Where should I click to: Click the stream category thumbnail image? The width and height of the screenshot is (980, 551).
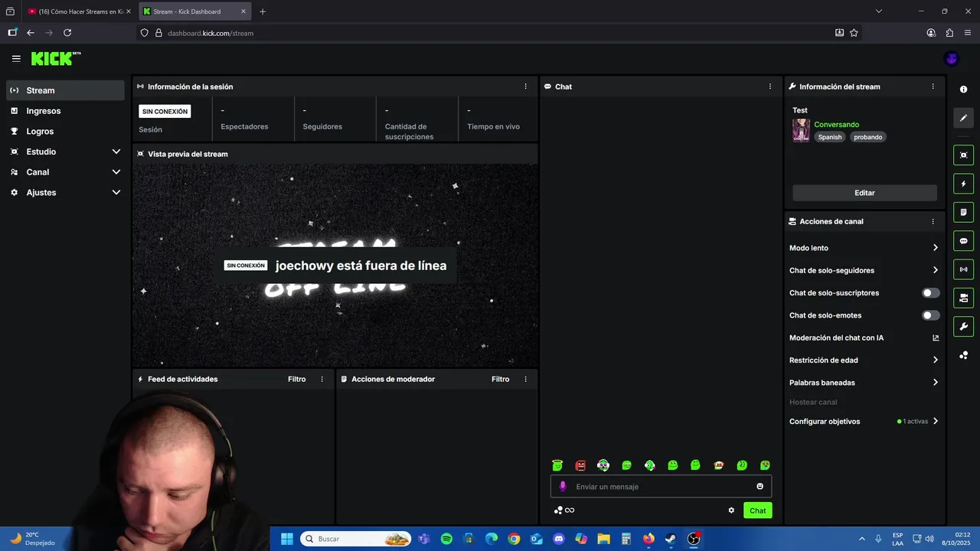pos(801,130)
